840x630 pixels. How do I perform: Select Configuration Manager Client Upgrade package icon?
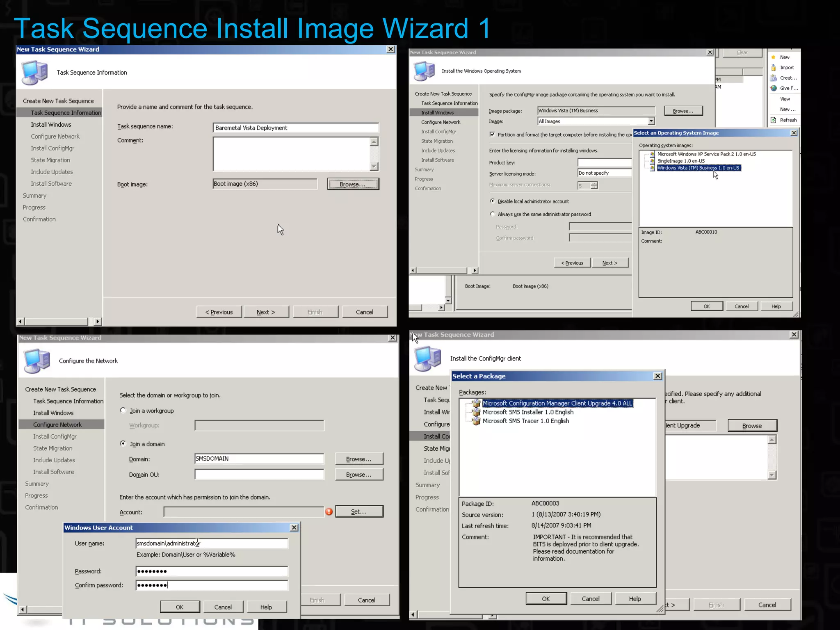point(476,403)
